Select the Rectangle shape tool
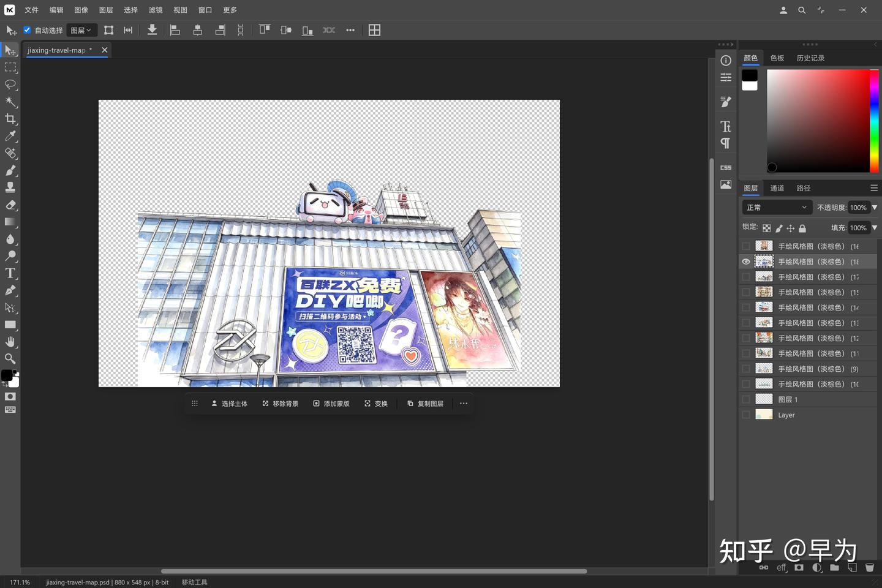This screenshot has height=588, width=882. pyautogui.click(x=10, y=325)
